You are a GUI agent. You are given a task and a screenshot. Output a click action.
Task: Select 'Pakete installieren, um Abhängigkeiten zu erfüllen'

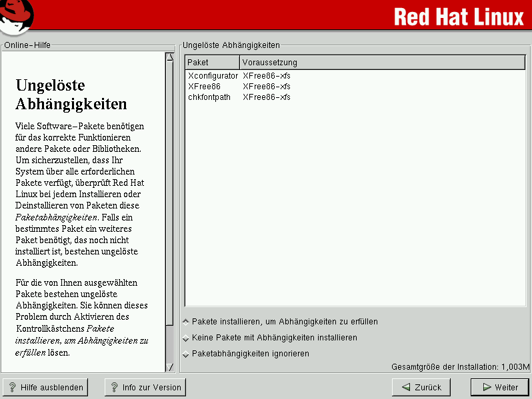[186, 322]
